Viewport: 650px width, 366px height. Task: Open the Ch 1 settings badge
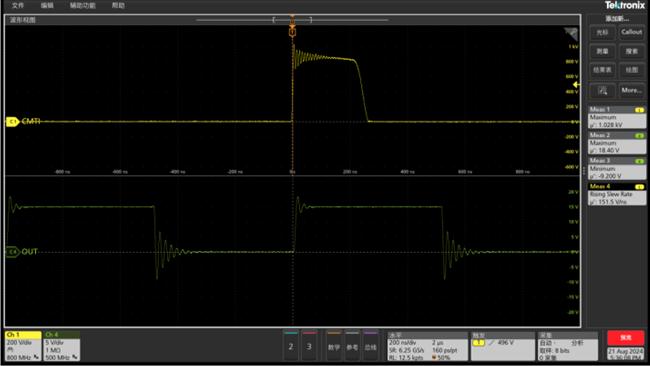[23, 346]
